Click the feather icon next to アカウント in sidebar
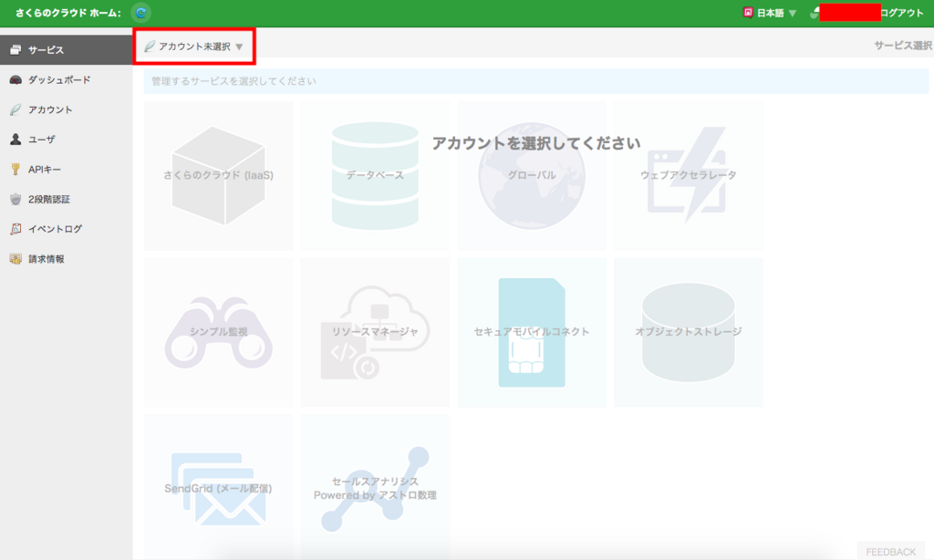Screen dimensions: 934x560 pos(16,109)
